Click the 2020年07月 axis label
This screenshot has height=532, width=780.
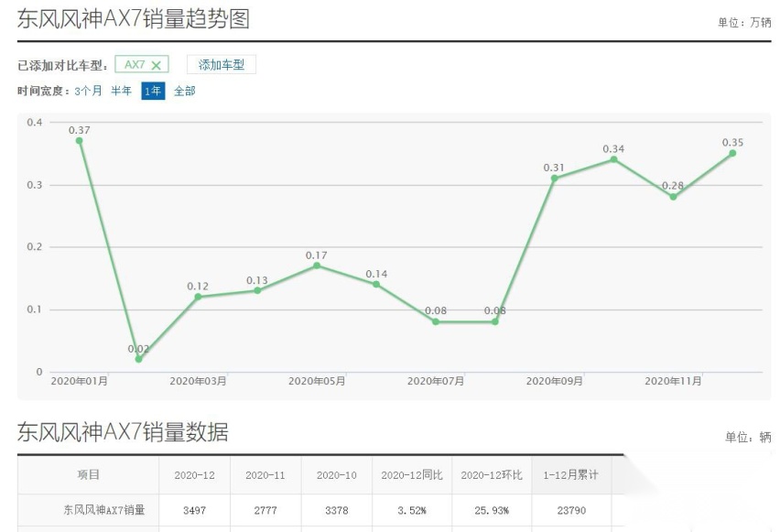pos(436,381)
